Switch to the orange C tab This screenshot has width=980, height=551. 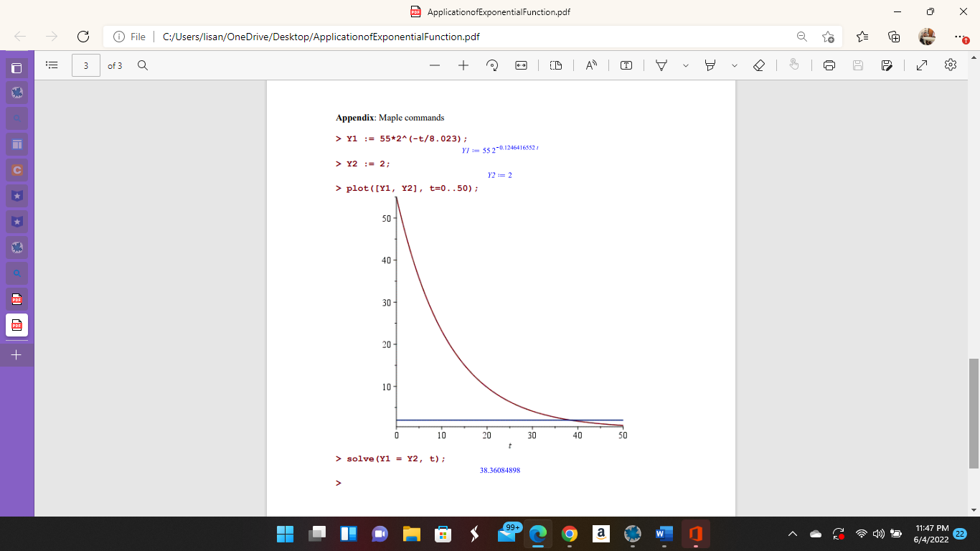pos(17,170)
